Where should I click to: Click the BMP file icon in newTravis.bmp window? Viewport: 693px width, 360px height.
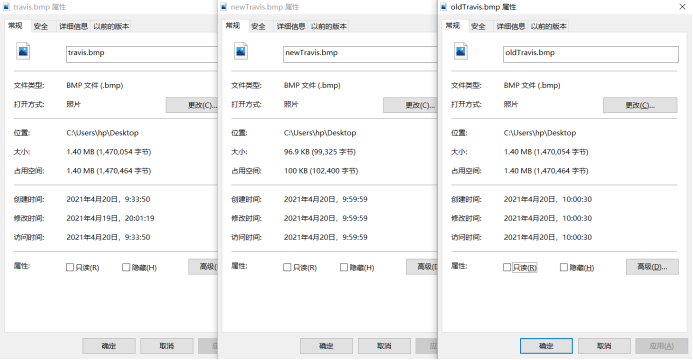pyautogui.click(x=241, y=51)
